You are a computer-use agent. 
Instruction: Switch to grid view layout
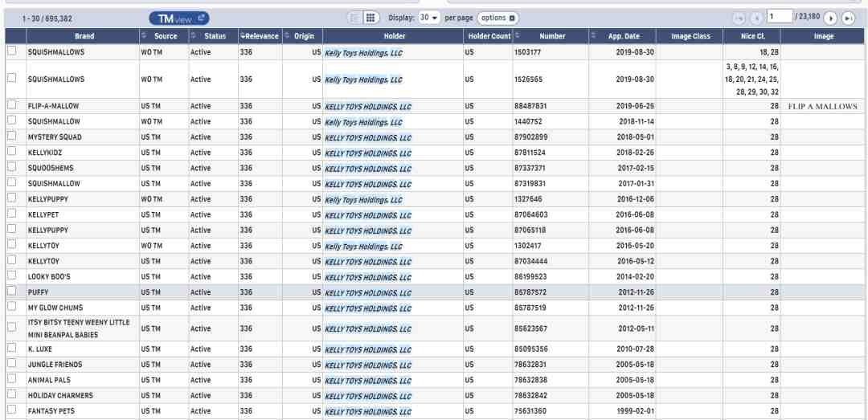pyautogui.click(x=371, y=18)
